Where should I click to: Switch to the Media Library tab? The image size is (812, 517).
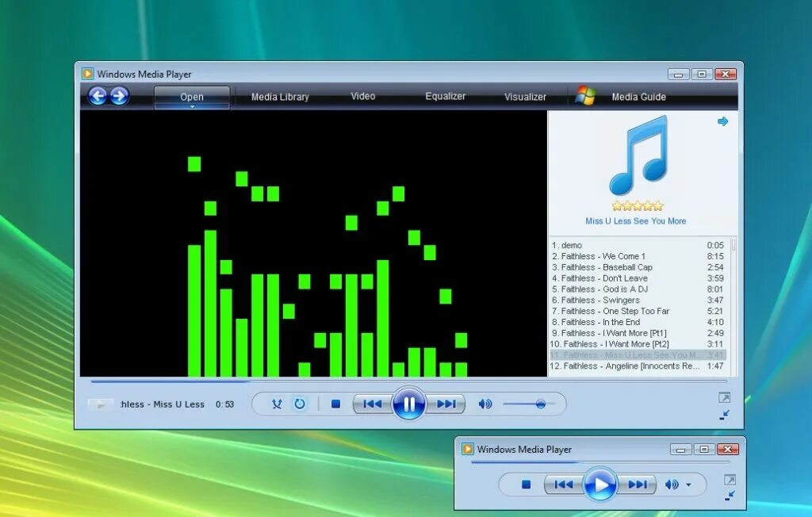click(x=280, y=96)
